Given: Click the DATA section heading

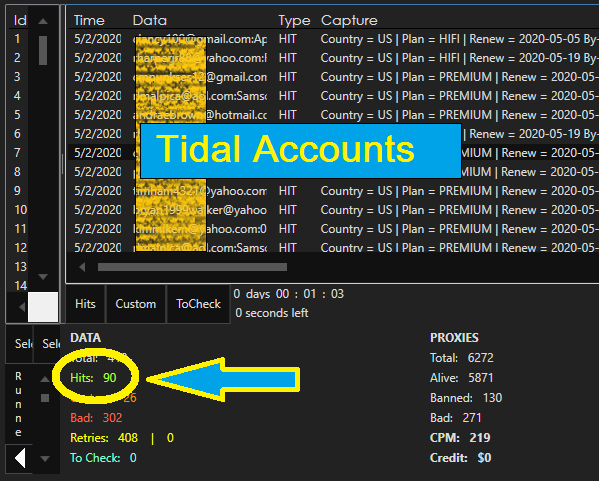Looking at the screenshot, I should tap(86, 338).
